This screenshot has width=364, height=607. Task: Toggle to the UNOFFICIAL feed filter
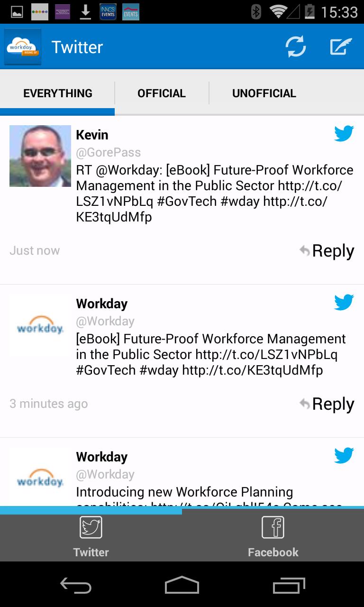[x=264, y=93]
